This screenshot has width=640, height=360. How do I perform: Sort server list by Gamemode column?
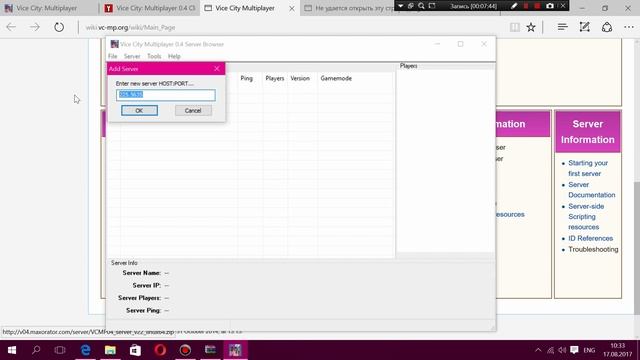336,78
